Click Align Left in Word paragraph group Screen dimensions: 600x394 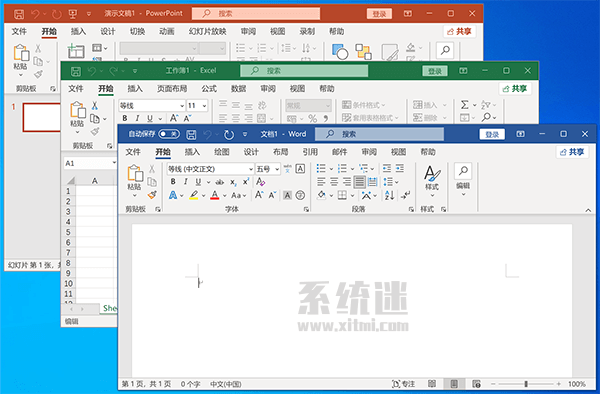(x=321, y=182)
